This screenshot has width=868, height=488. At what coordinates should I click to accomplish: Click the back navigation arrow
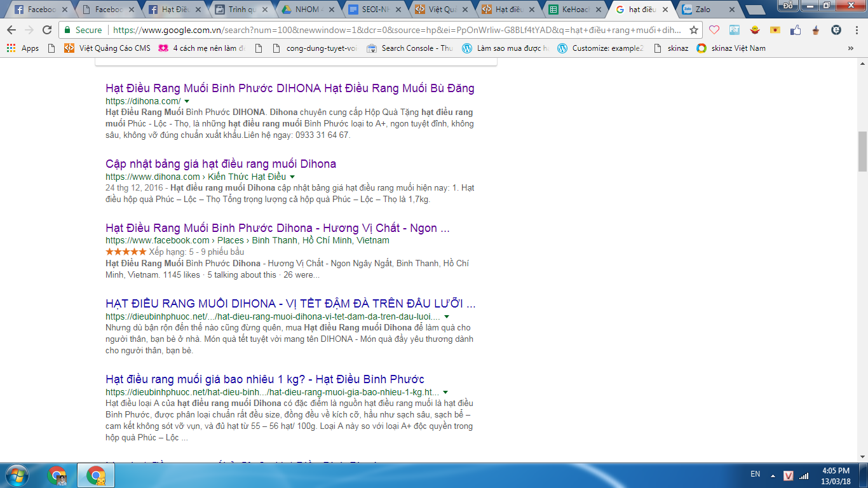(x=11, y=30)
